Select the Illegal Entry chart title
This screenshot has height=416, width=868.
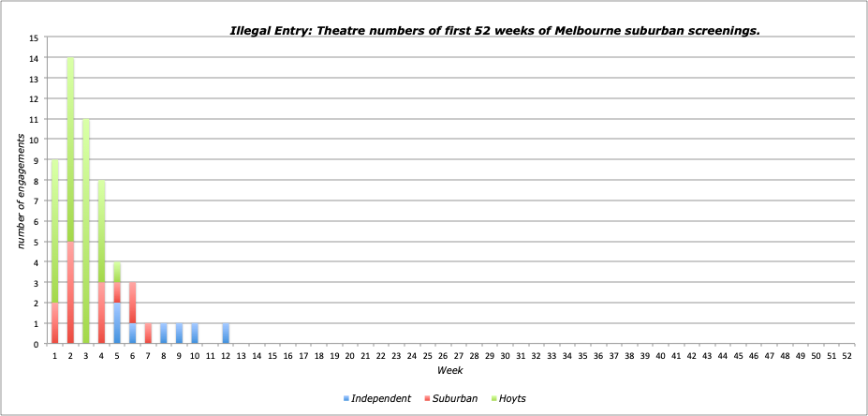point(494,30)
